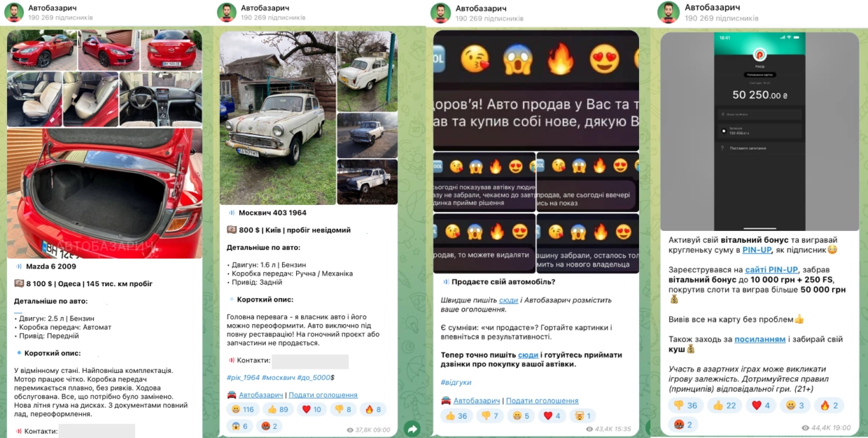Screen dimensions: 868x438
Task: Follow the 'посиланням' link
Action: pos(760,339)
